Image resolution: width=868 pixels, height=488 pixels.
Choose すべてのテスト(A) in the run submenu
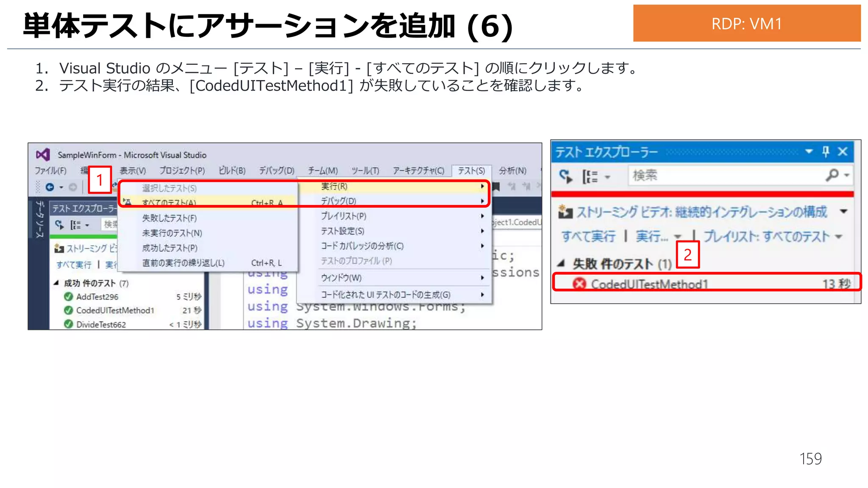point(208,202)
